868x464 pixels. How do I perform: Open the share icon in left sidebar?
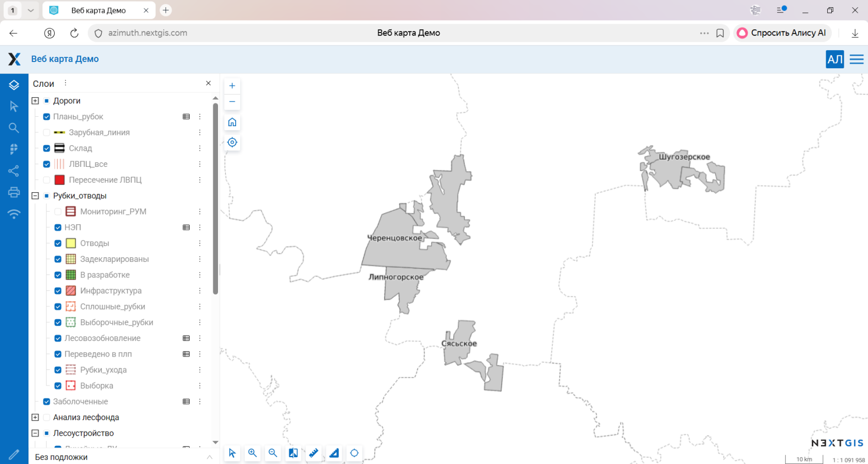(14, 171)
